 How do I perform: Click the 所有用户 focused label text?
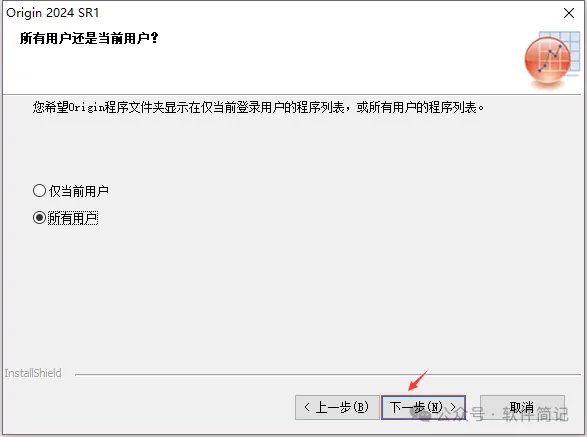(73, 218)
